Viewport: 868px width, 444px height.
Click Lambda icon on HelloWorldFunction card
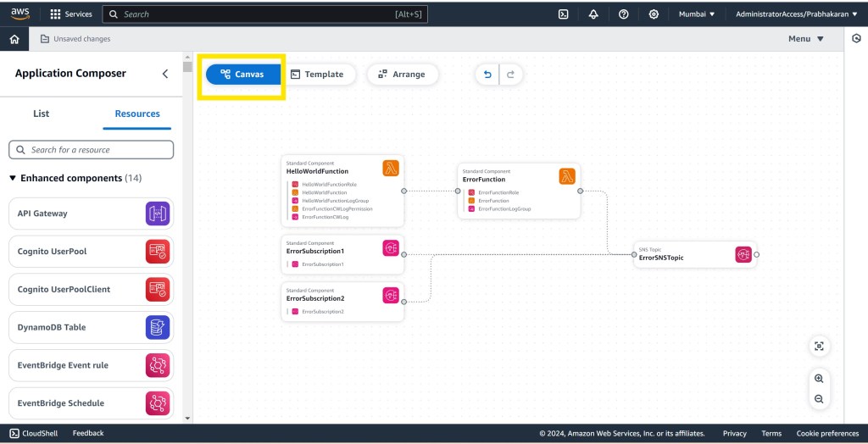[391, 168]
